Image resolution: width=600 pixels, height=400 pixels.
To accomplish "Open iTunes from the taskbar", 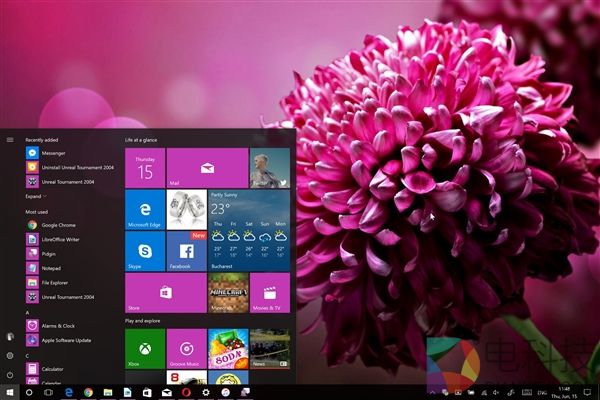I will pos(226,392).
